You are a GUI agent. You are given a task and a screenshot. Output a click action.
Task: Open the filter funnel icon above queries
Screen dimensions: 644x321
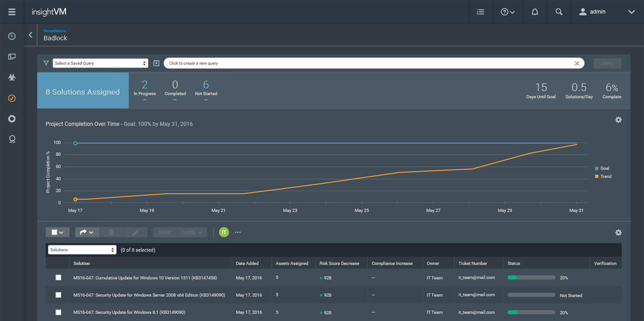46,63
